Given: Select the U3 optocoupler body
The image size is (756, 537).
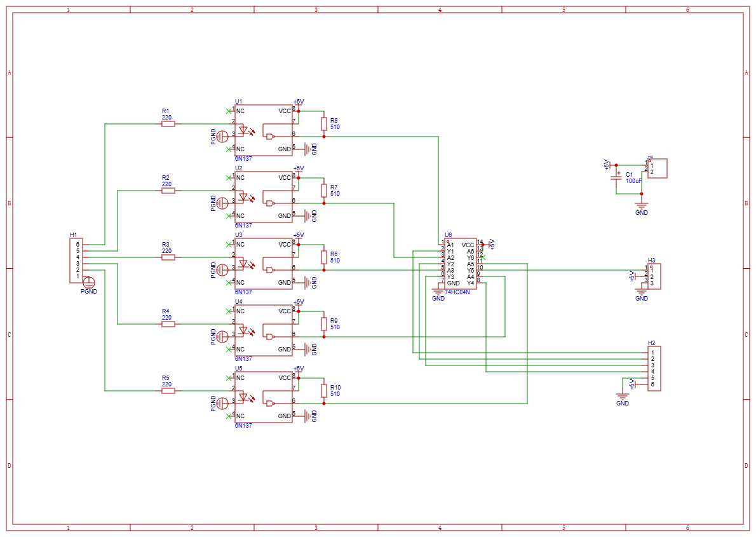Looking at the screenshot, I should (264, 264).
